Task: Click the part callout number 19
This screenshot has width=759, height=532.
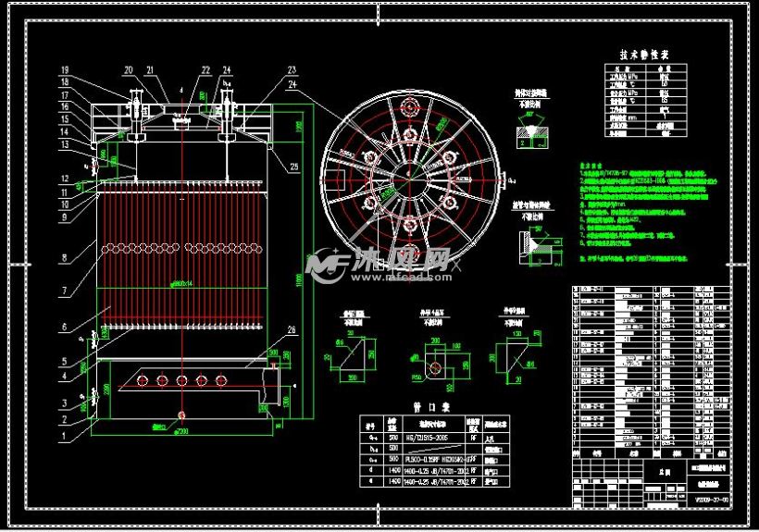Action: coord(65,70)
